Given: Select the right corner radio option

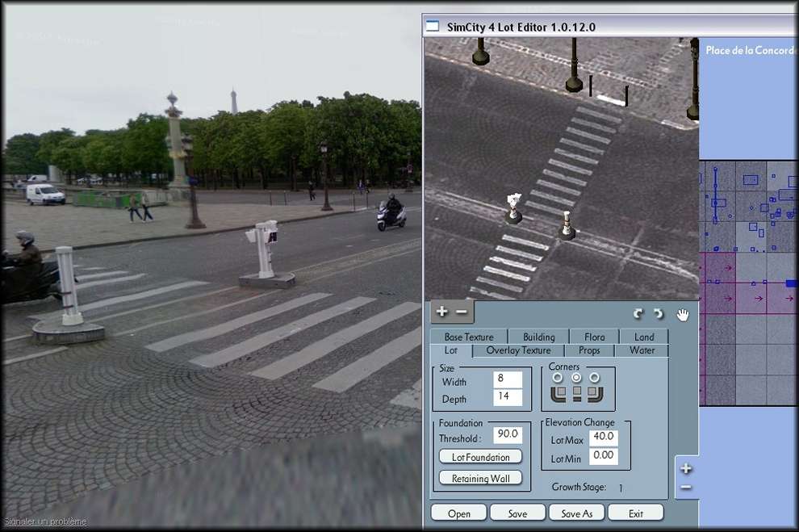Looking at the screenshot, I should tap(595, 378).
